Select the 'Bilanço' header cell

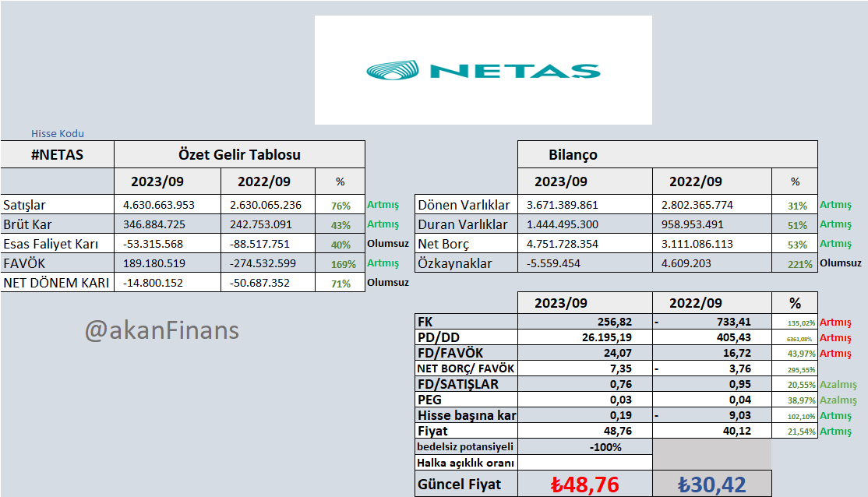click(x=668, y=154)
